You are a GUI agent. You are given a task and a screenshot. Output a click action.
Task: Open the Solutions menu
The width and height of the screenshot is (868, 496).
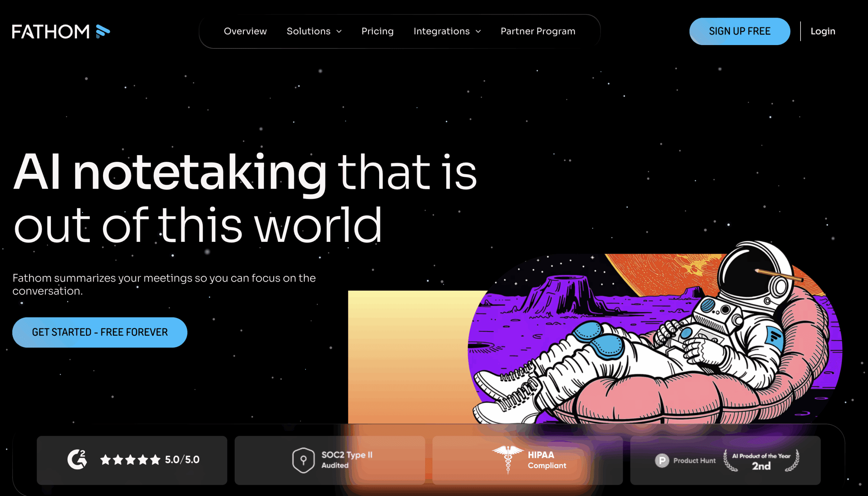308,32
